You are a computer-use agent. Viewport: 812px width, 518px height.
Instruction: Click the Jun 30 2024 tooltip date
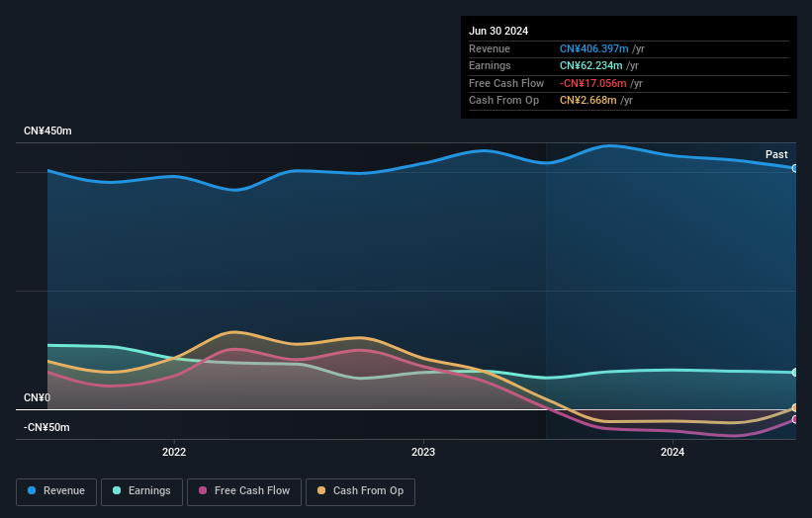pos(498,31)
